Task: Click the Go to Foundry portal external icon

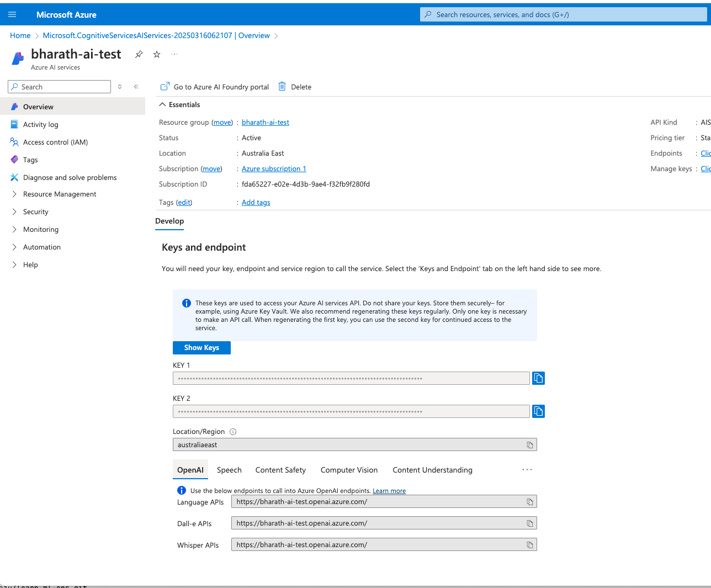Action: (165, 86)
